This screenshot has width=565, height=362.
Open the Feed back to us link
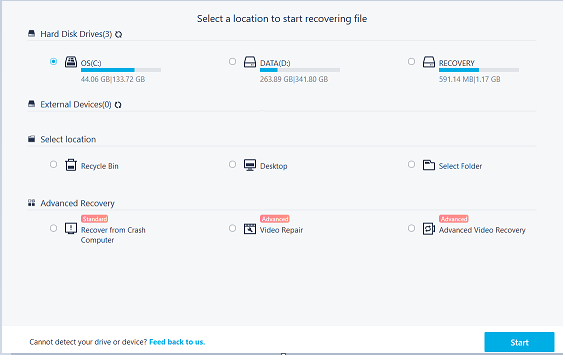tap(177, 342)
